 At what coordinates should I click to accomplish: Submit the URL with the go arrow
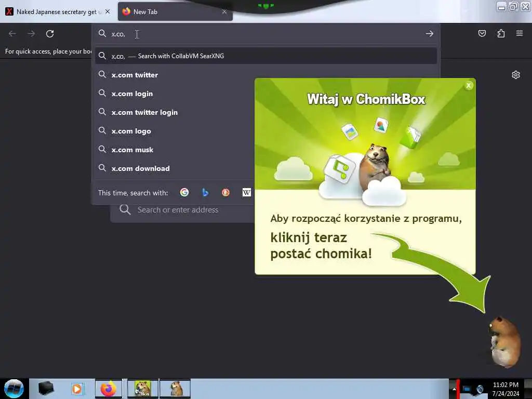tap(430, 34)
